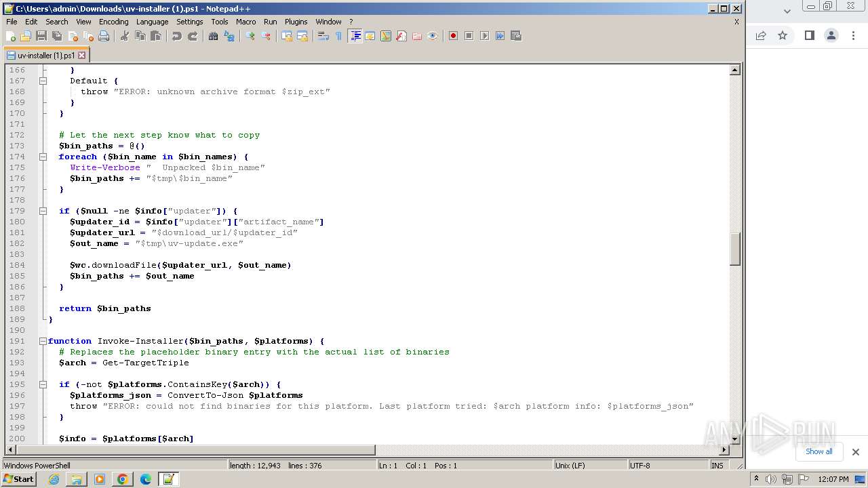Screen dimensions: 868x488
Task: Click the Playback macro icon
Action: tap(484, 36)
